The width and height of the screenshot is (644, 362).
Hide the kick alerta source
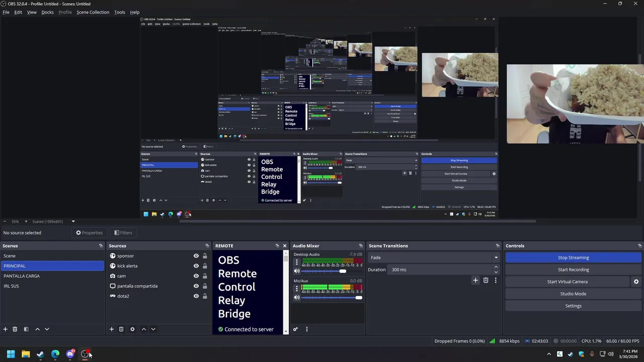196,266
